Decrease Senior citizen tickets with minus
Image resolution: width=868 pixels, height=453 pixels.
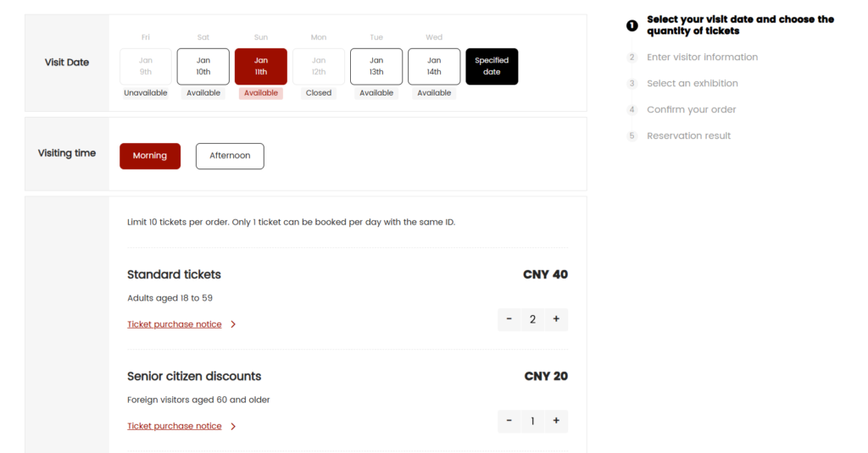coord(509,421)
